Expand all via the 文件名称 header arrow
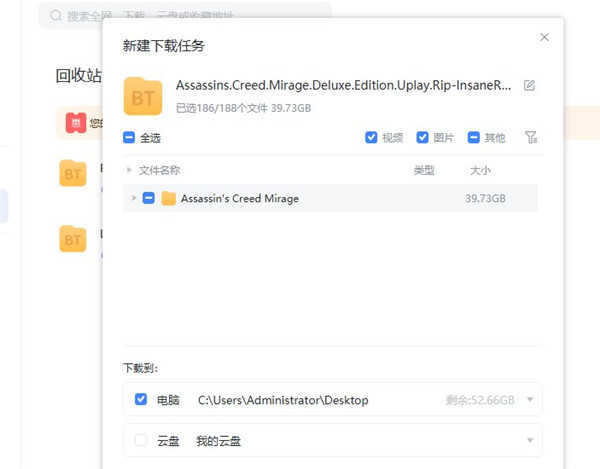 tap(129, 171)
